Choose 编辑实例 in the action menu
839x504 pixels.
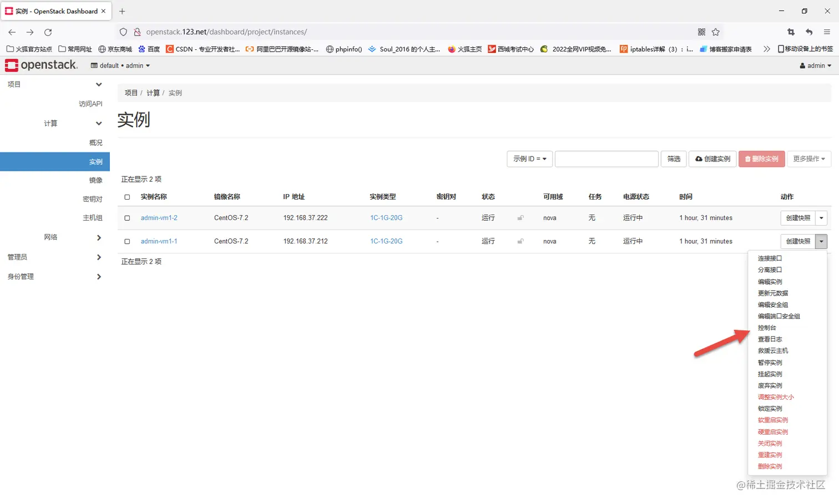click(x=770, y=282)
